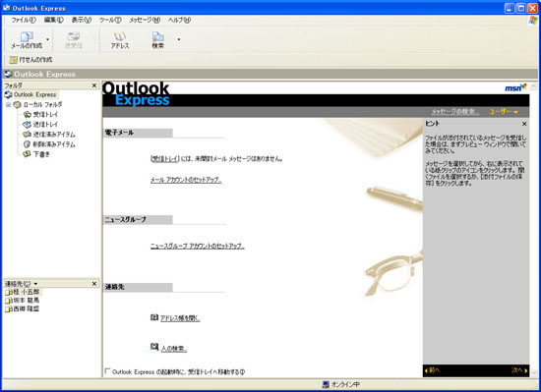Open the 削除済みアイテム folder icon

(x=27, y=144)
